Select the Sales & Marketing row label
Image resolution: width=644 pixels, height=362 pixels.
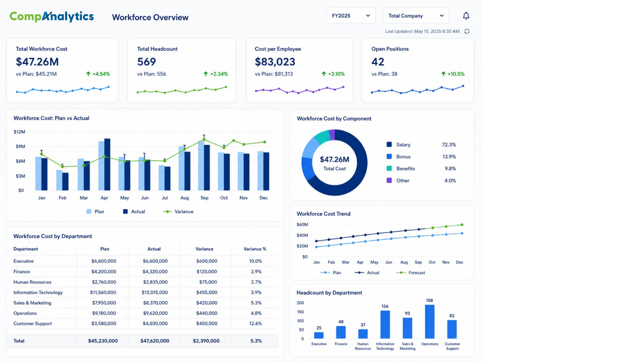(32, 303)
